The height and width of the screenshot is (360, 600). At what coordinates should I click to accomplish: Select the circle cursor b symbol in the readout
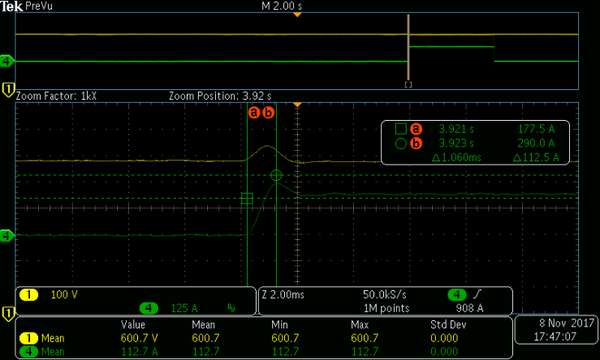(x=401, y=143)
